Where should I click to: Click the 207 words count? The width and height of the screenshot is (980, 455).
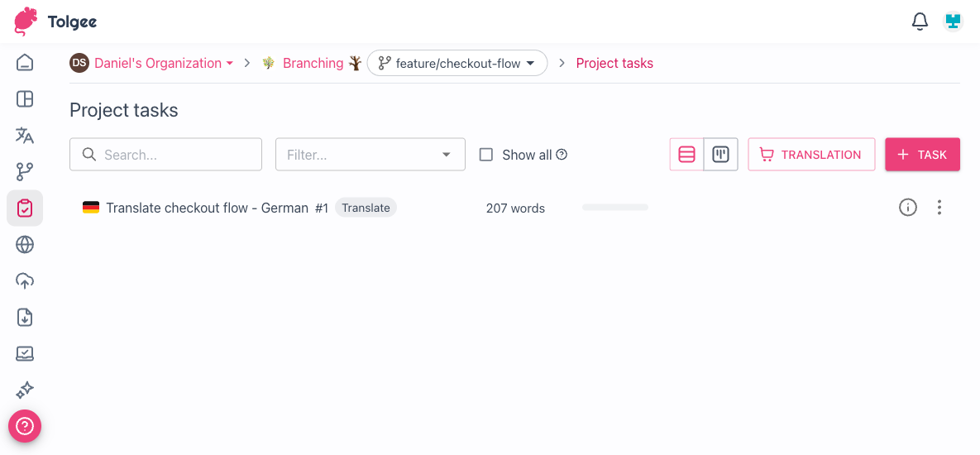point(515,208)
